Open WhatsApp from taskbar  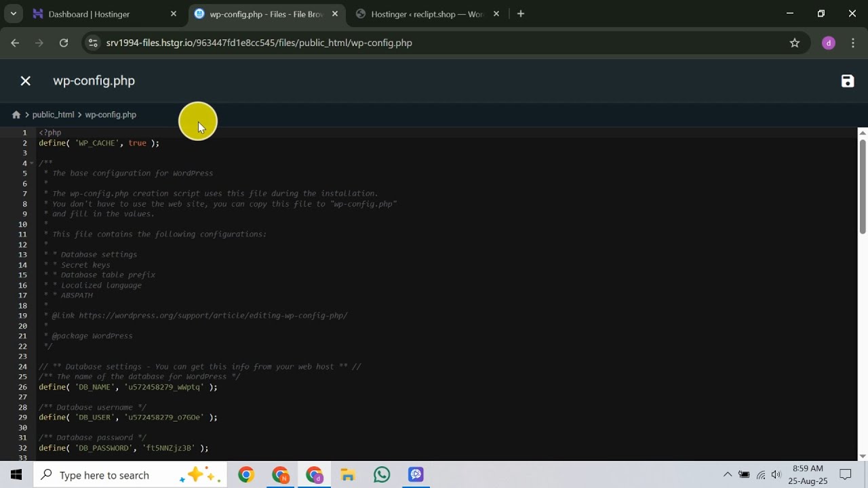click(x=382, y=475)
